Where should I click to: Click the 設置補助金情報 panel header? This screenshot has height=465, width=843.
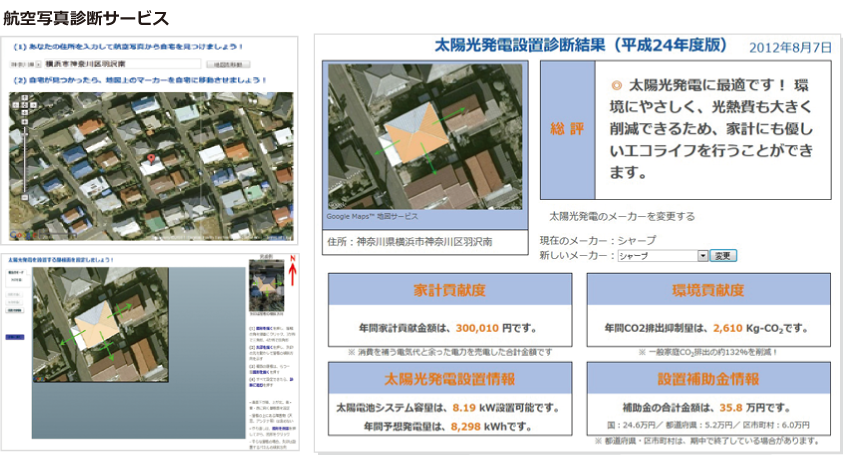pos(709,379)
